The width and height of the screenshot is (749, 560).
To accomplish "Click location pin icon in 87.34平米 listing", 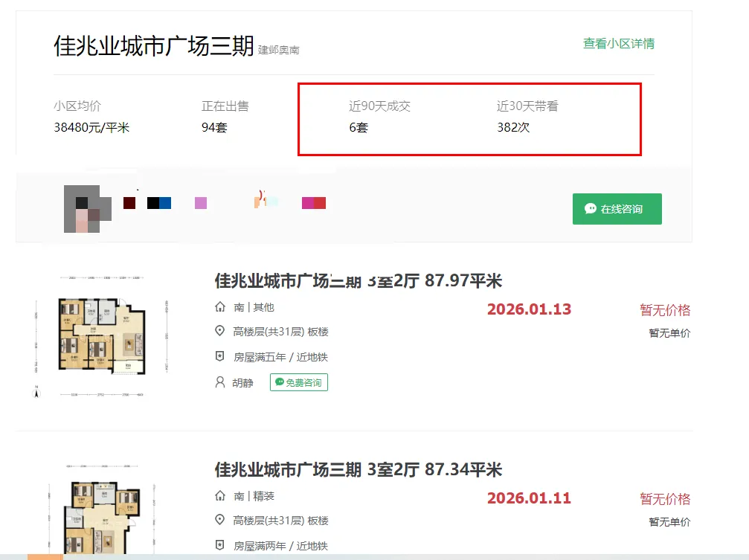I will 219,519.
